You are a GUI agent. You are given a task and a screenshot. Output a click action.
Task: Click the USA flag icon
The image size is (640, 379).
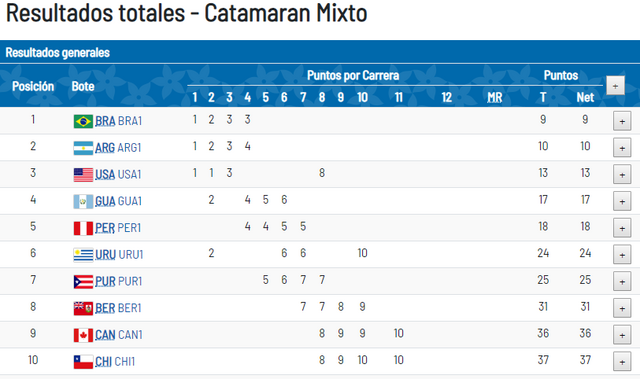83,175
